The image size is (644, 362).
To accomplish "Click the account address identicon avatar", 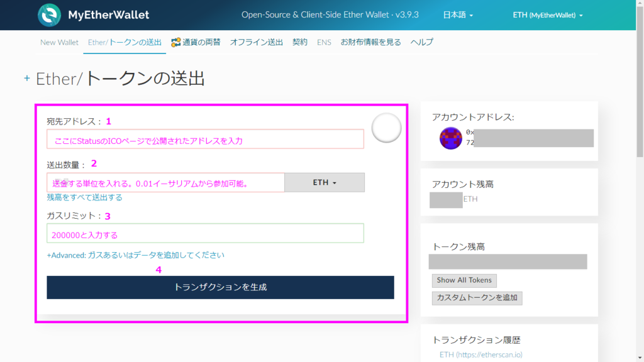I will (x=450, y=138).
